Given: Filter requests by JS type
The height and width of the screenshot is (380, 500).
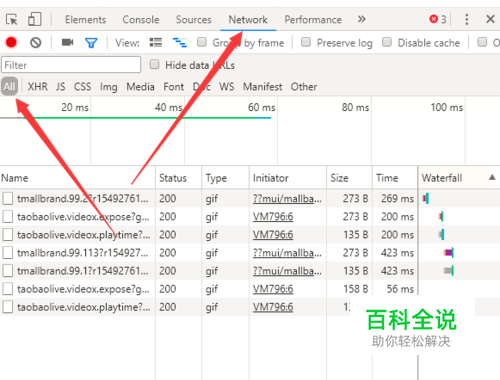Looking at the screenshot, I should 60,87.
